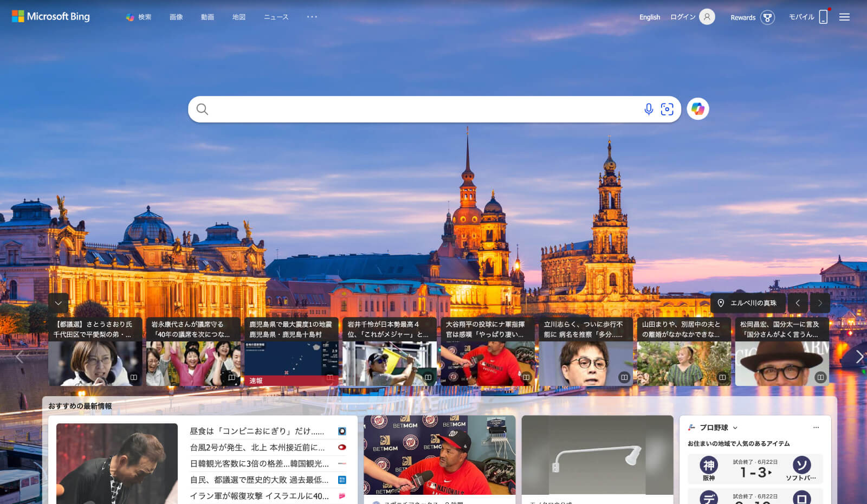Open the Nationals press conference article image
The width and height of the screenshot is (867, 504).
[x=439, y=455]
